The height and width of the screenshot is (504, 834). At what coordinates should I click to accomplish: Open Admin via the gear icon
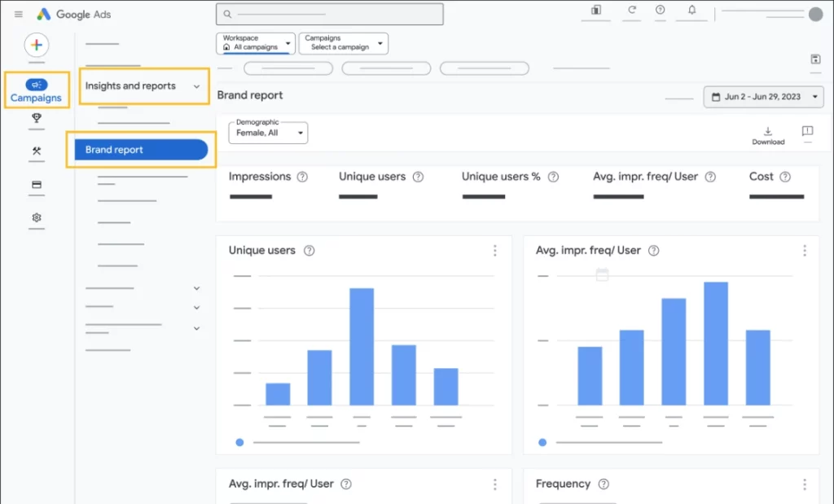(x=36, y=217)
